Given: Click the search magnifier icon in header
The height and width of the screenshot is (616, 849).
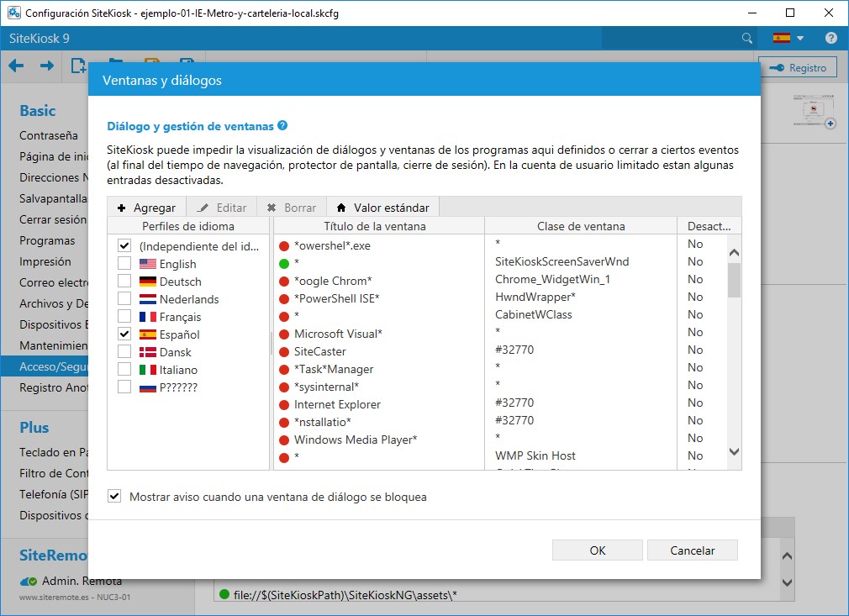Looking at the screenshot, I should point(747,39).
